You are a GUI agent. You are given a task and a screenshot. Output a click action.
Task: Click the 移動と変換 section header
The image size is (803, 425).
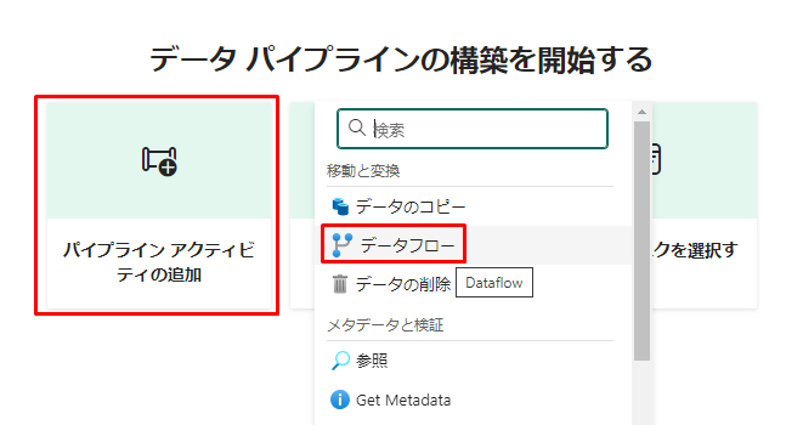tap(363, 171)
